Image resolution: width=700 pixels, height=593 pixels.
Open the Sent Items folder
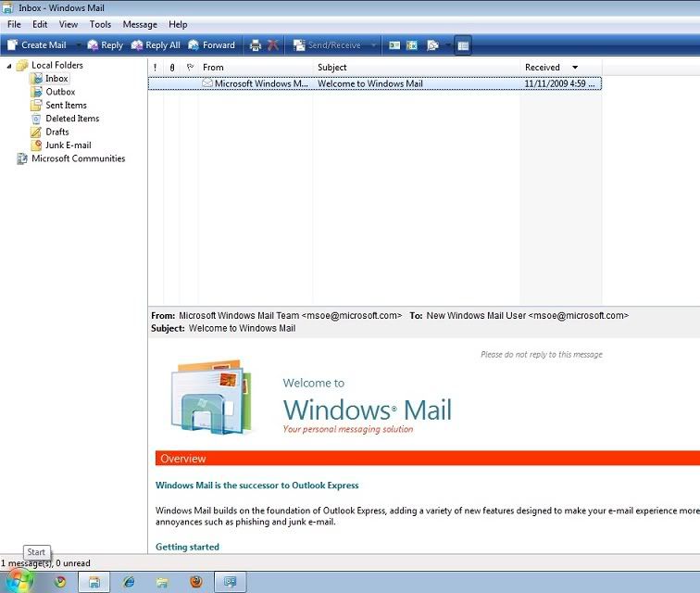point(66,106)
